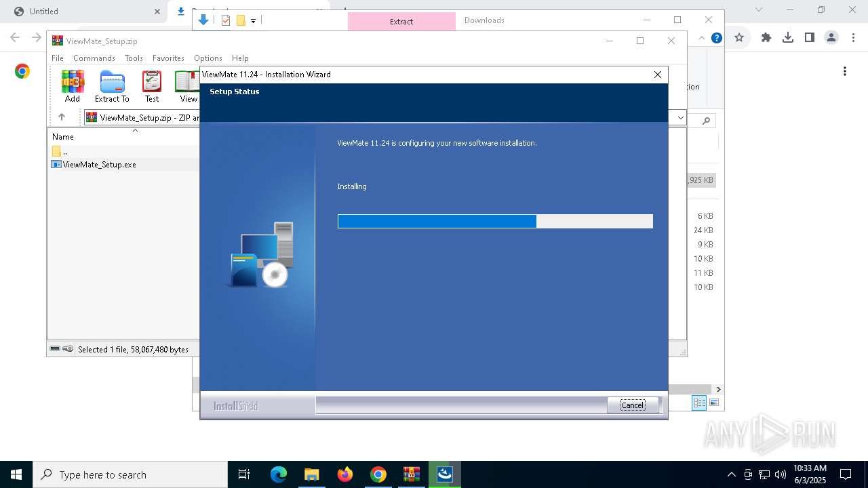Open the installer taskbar icon

click(x=445, y=474)
